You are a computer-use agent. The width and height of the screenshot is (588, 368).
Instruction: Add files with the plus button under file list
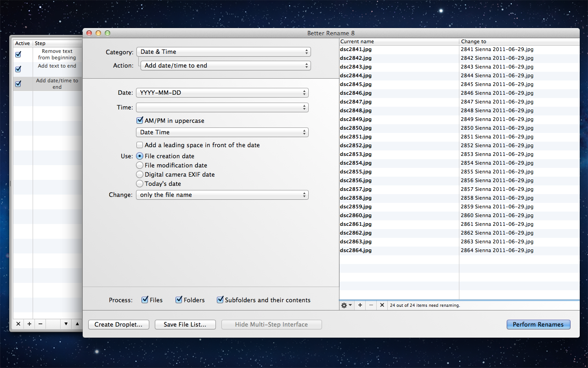coord(360,305)
